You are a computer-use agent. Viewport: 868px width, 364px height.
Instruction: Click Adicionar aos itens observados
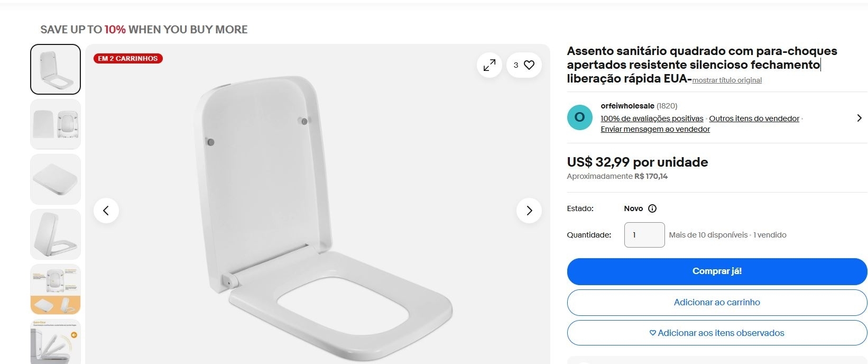coord(717,333)
